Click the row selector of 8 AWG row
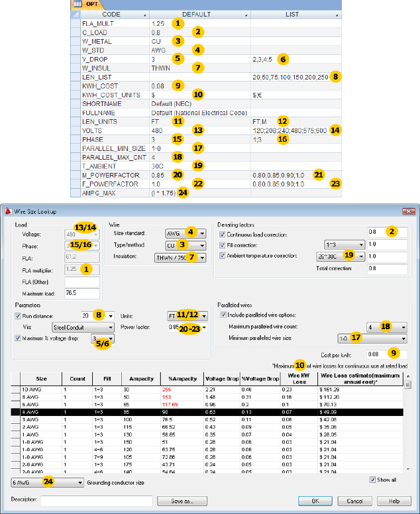This screenshot has width=420, height=514. tap(15, 397)
